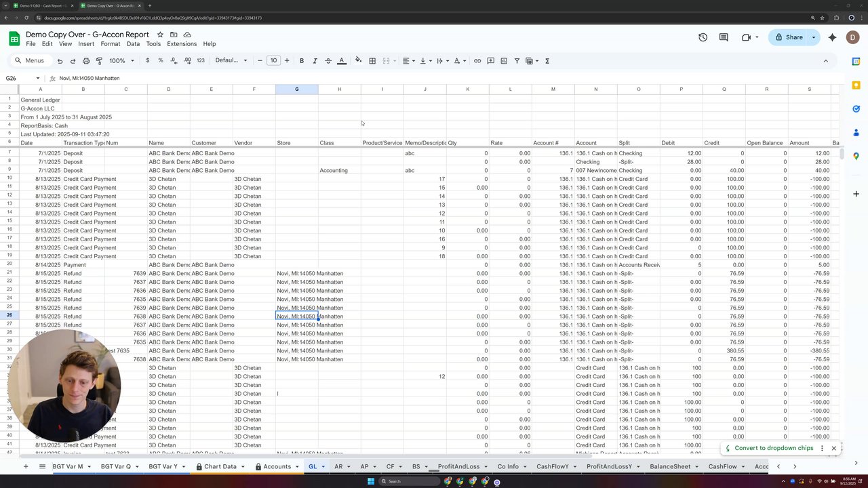Collapse the toolbar with the chevron arrow
This screenshot has height=488, width=868.
pos(825,61)
